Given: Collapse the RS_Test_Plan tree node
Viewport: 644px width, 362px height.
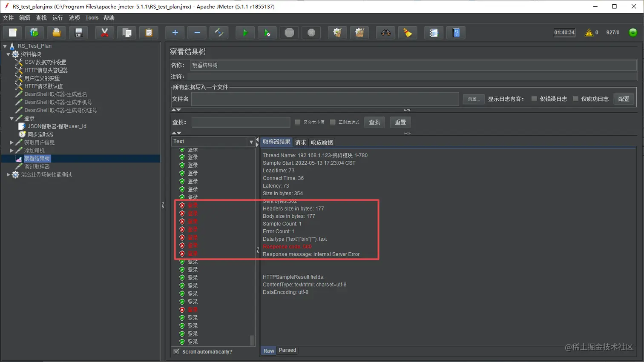Looking at the screenshot, I should pos(5,46).
